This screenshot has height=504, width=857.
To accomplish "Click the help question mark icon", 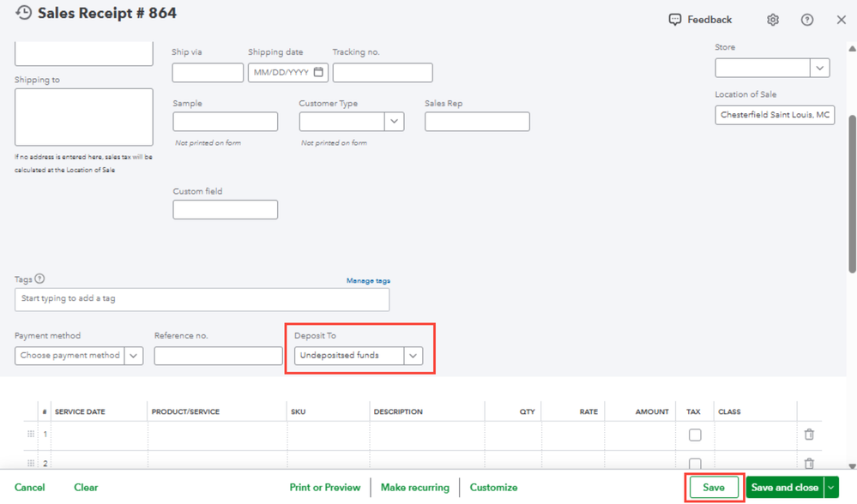I will point(807,20).
